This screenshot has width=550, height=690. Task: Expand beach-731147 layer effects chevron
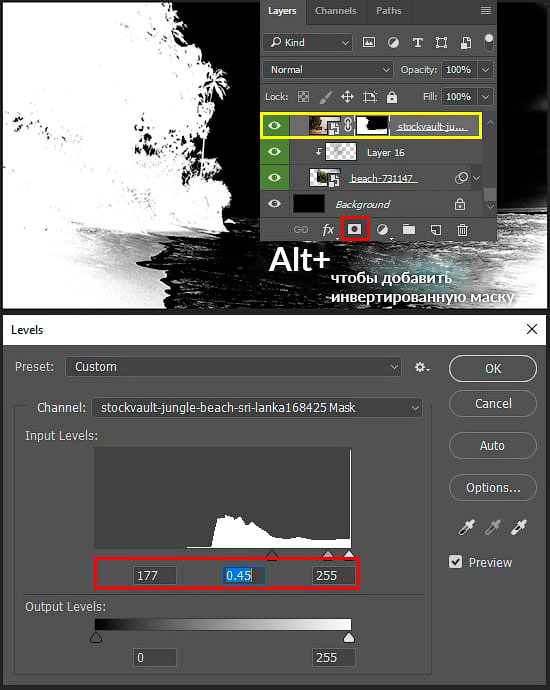point(477,178)
